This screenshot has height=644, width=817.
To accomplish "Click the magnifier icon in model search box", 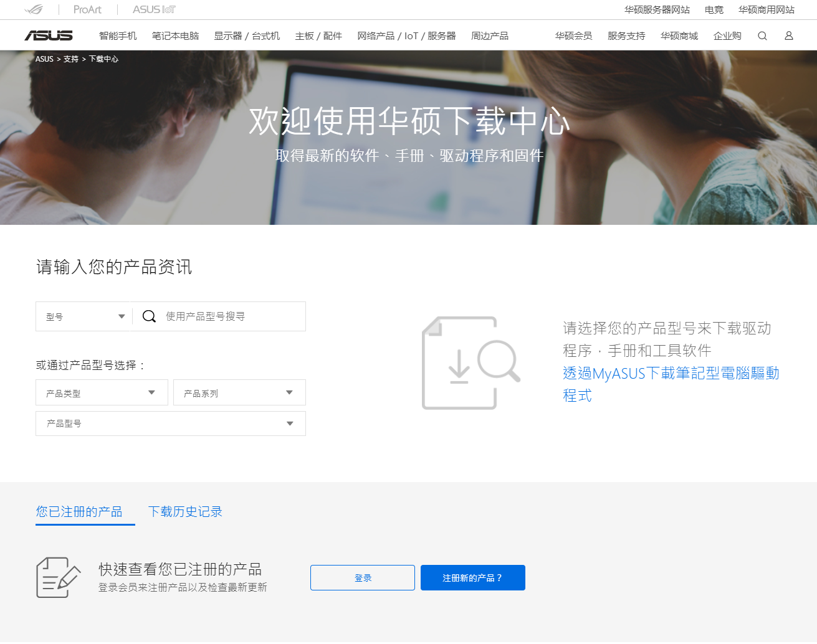I will pyautogui.click(x=149, y=316).
